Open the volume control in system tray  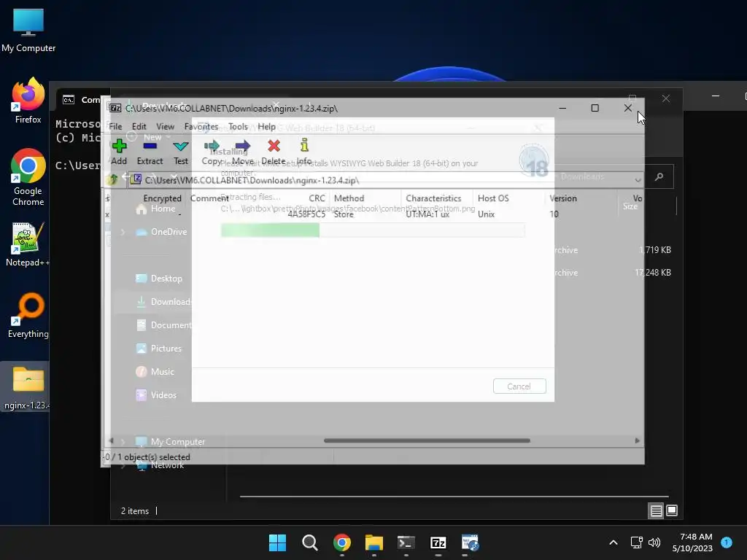[x=654, y=542]
